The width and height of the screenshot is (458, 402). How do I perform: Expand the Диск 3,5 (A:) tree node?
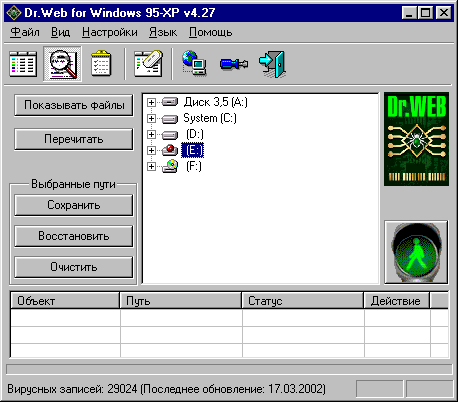click(151, 102)
